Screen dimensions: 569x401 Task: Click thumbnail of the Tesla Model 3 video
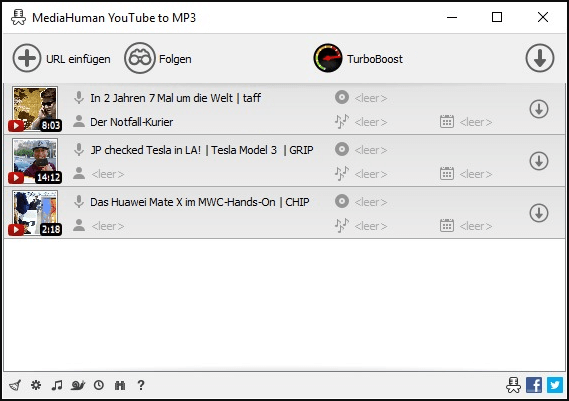[35, 160]
